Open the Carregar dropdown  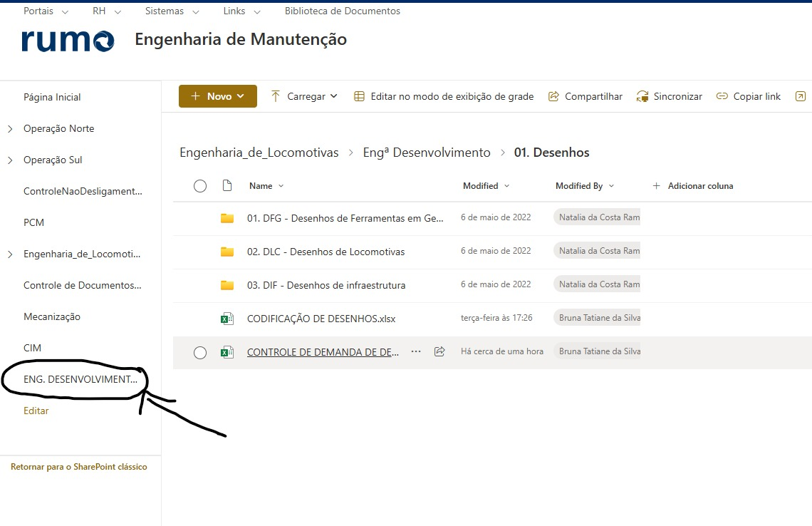[x=304, y=96]
